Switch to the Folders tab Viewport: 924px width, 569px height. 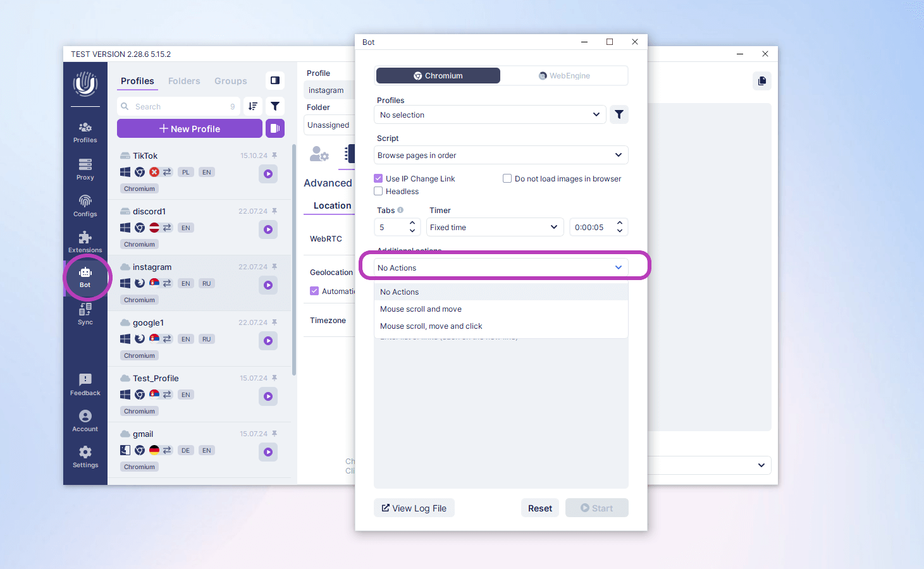tap(184, 81)
